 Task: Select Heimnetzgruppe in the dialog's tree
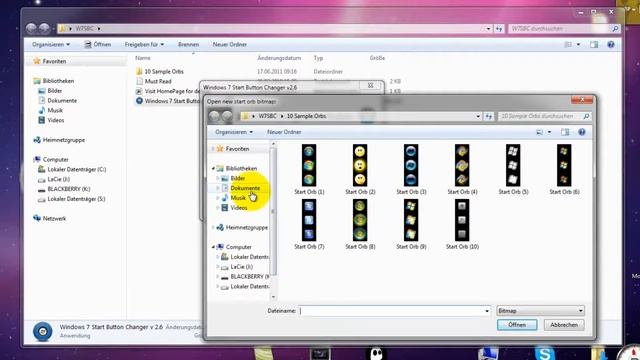[247, 227]
